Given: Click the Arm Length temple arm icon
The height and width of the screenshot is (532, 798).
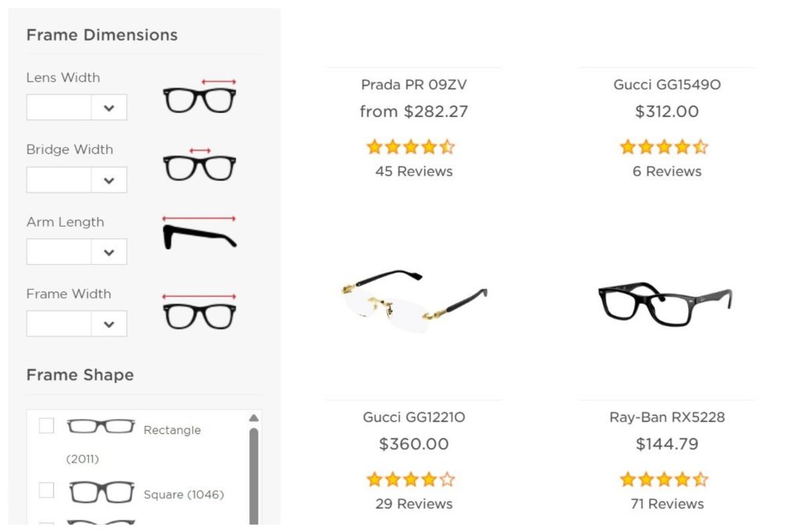Looking at the screenshot, I should [199, 234].
